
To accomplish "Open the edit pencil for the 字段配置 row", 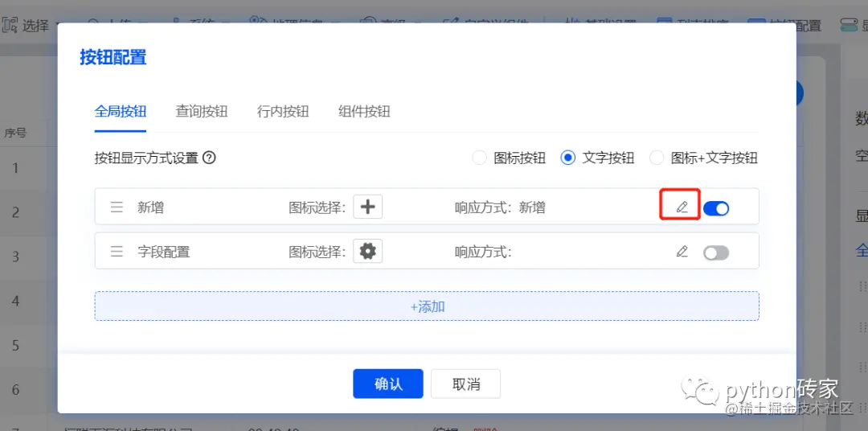I will click(x=682, y=252).
